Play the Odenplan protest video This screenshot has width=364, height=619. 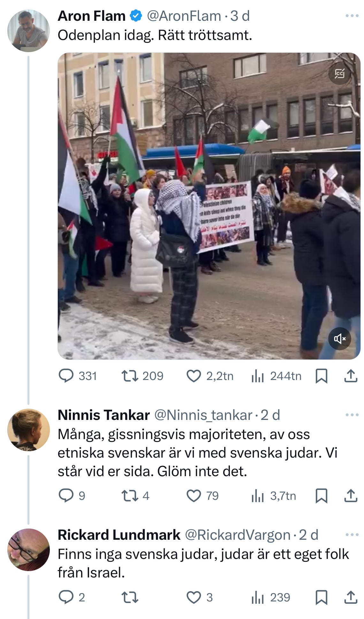tap(209, 206)
